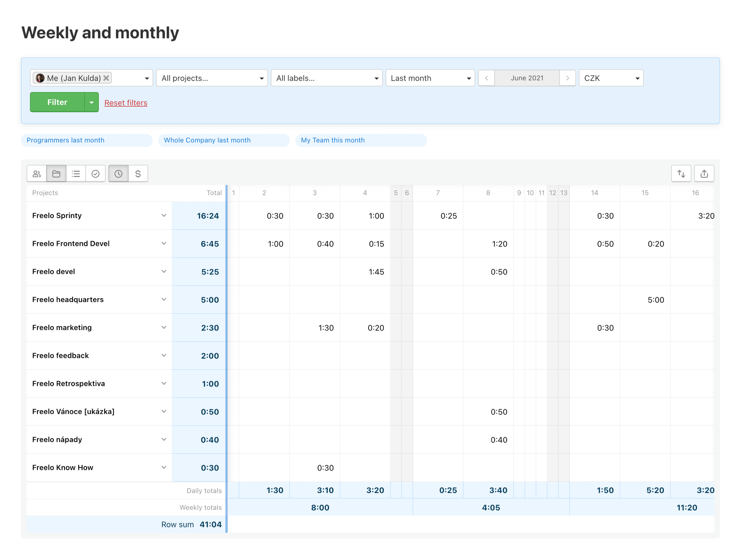
Task: Click the Row sum 41:04 value
Action: pyautogui.click(x=210, y=524)
